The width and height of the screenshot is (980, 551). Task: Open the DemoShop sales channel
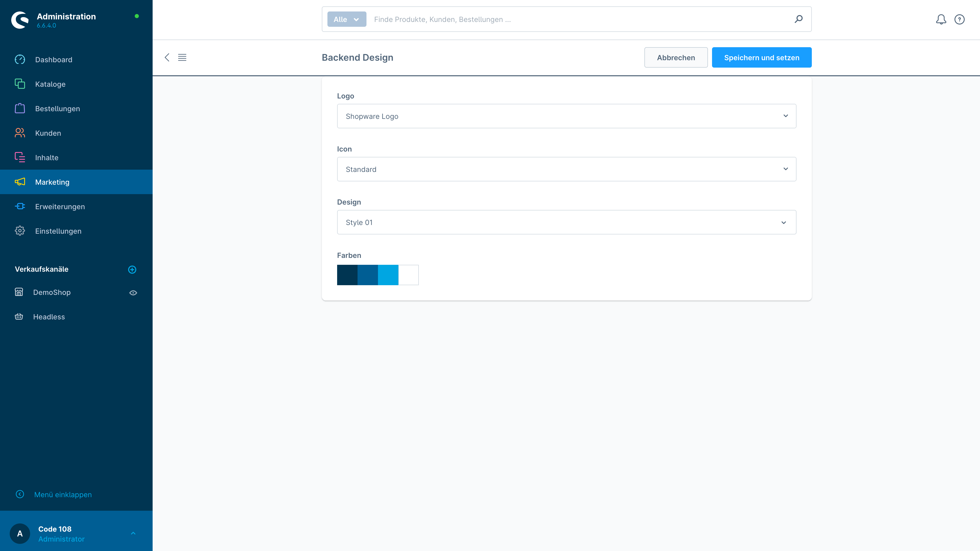tap(52, 292)
